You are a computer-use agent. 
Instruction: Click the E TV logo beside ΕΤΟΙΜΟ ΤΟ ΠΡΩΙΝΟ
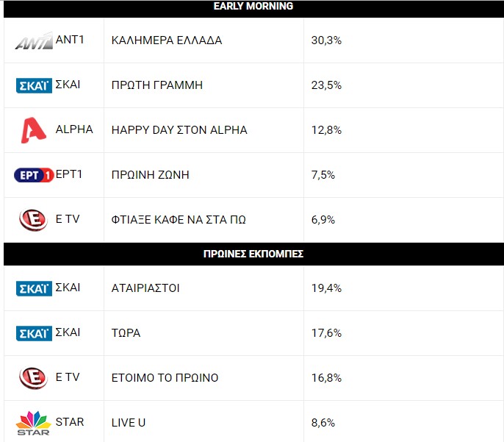point(33,378)
